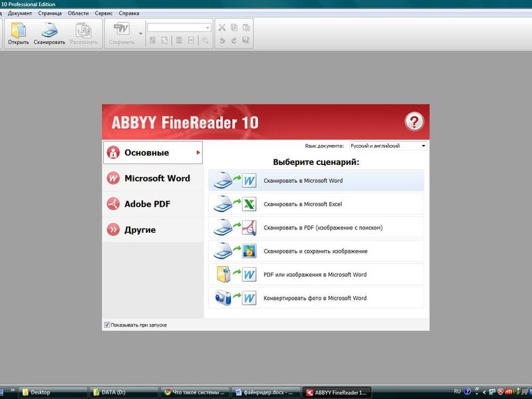The height and width of the screenshot is (399, 532).
Task: Choose Сканировать и сохранить изображение scenario
Action: [317, 251]
